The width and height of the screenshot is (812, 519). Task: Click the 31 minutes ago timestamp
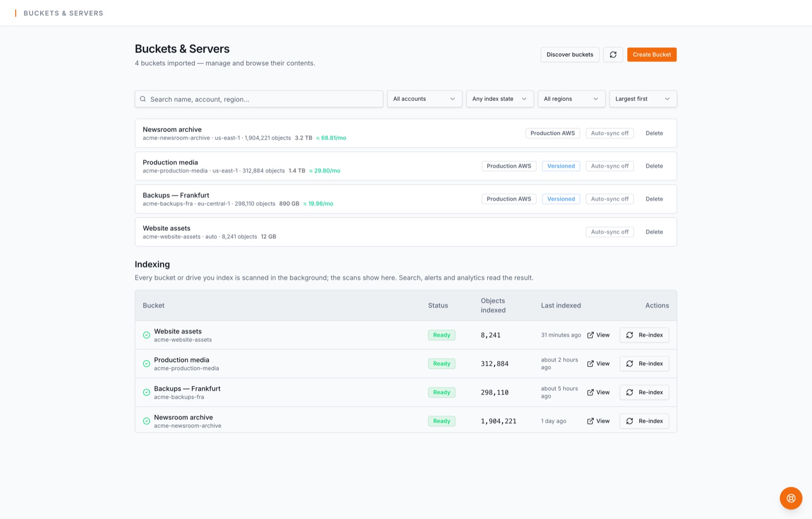click(x=561, y=335)
